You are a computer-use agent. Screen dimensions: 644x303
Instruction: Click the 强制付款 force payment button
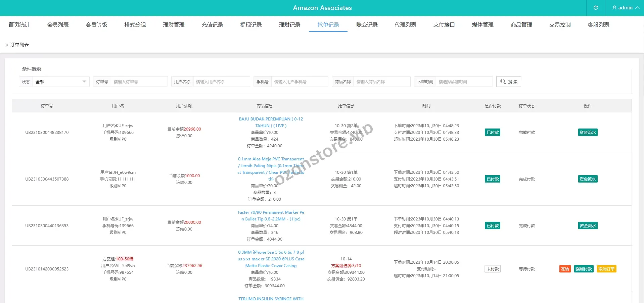tap(584, 269)
